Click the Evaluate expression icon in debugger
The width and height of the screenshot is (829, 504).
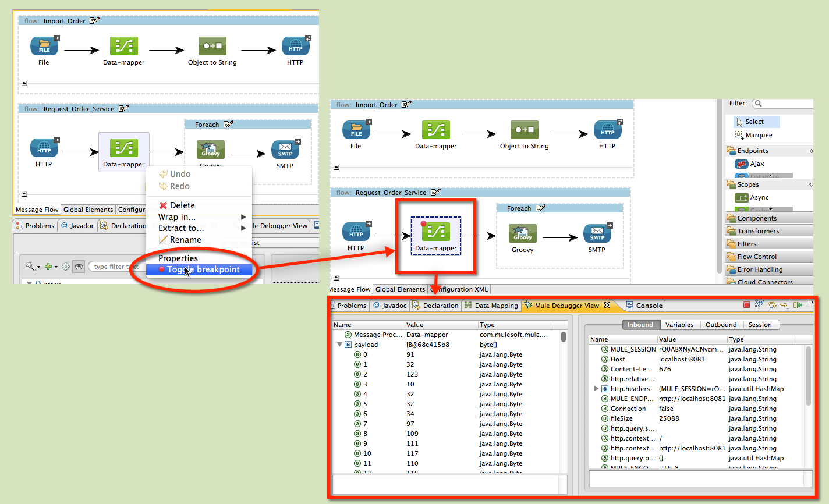coord(759,304)
